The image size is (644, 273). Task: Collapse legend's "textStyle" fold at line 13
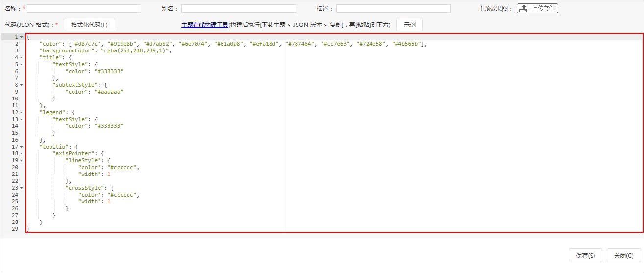point(22,119)
